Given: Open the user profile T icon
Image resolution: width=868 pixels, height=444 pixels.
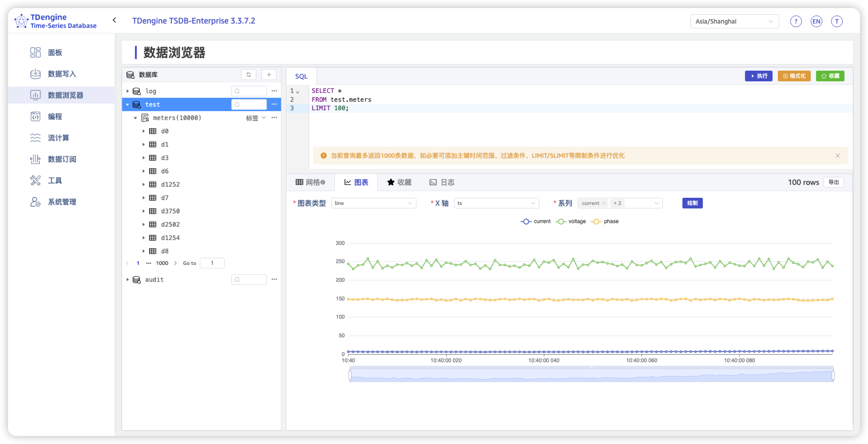Looking at the screenshot, I should pos(836,21).
